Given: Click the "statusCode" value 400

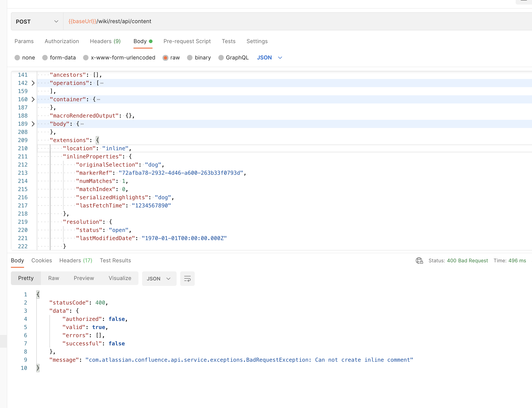Looking at the screenshot, I should click(100, 303).
